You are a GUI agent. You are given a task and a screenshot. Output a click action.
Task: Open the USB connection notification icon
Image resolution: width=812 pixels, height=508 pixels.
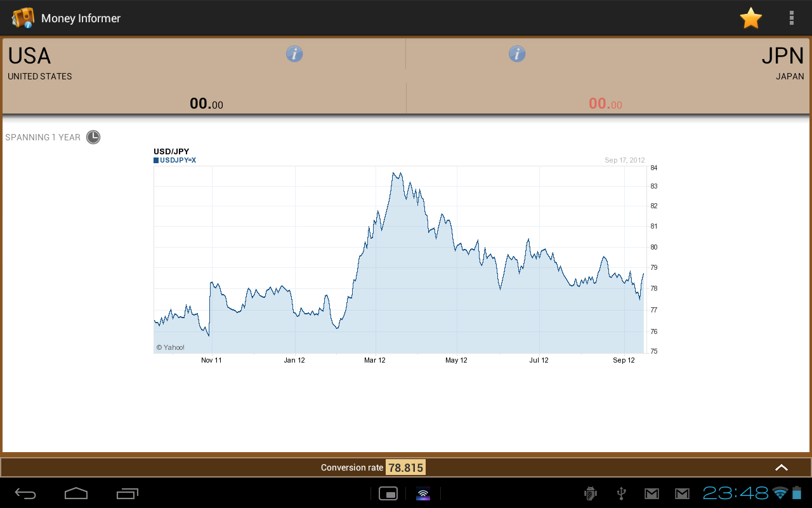click(622, 493)
